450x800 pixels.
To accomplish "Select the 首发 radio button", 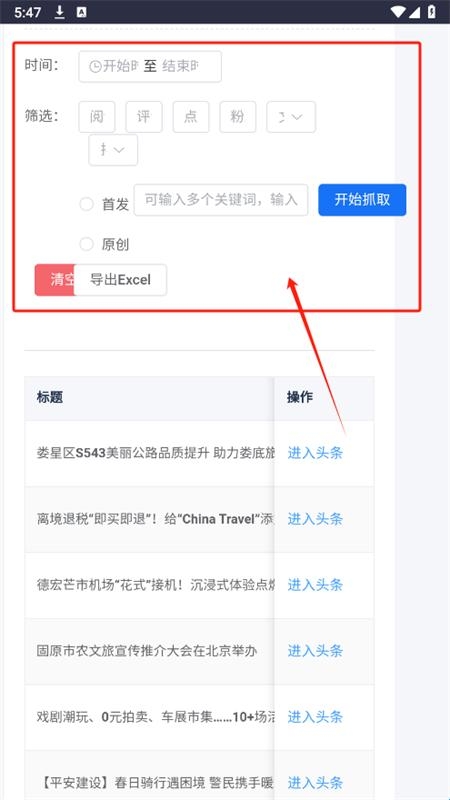I will click(x=86, y=205).
